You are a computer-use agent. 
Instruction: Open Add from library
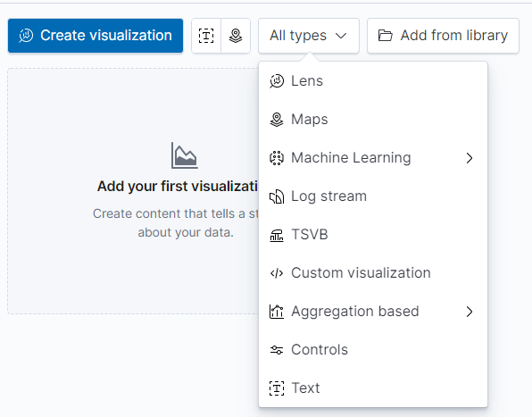(443, 36)
